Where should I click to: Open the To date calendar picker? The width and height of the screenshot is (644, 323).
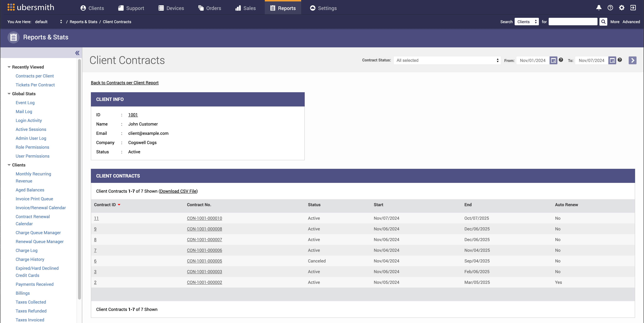[x=612, y=61]
